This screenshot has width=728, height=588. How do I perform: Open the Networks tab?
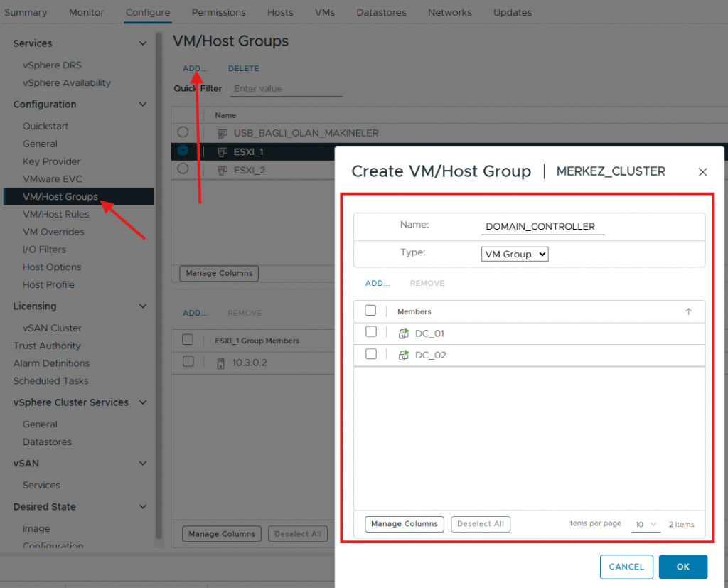click(449, 13)
